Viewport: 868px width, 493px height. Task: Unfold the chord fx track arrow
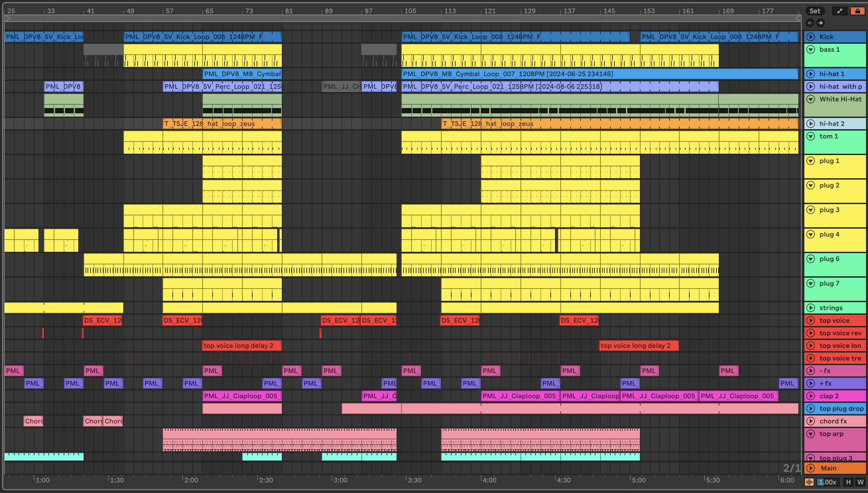pyautogui.click(x=810, y=421)
